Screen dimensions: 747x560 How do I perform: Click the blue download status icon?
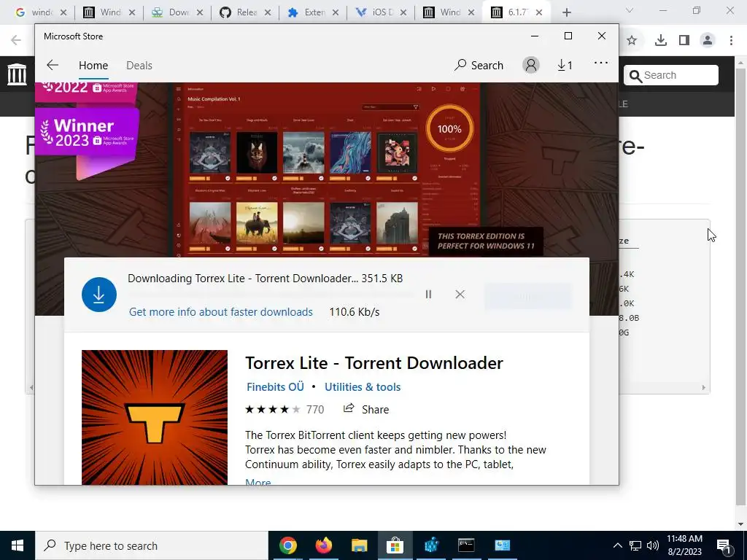(99, 295)
